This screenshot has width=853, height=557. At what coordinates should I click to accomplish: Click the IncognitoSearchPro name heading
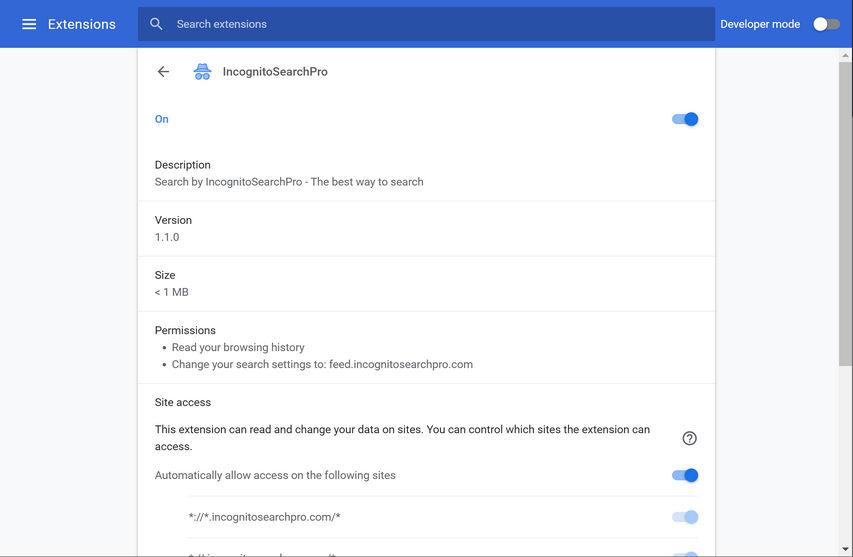click(x=275, y=72)
